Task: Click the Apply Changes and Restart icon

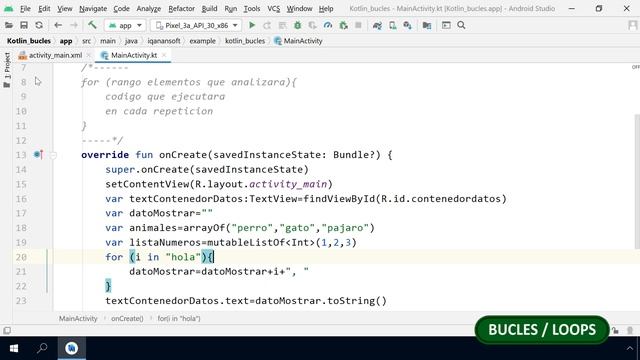Action: click(267, 25)
